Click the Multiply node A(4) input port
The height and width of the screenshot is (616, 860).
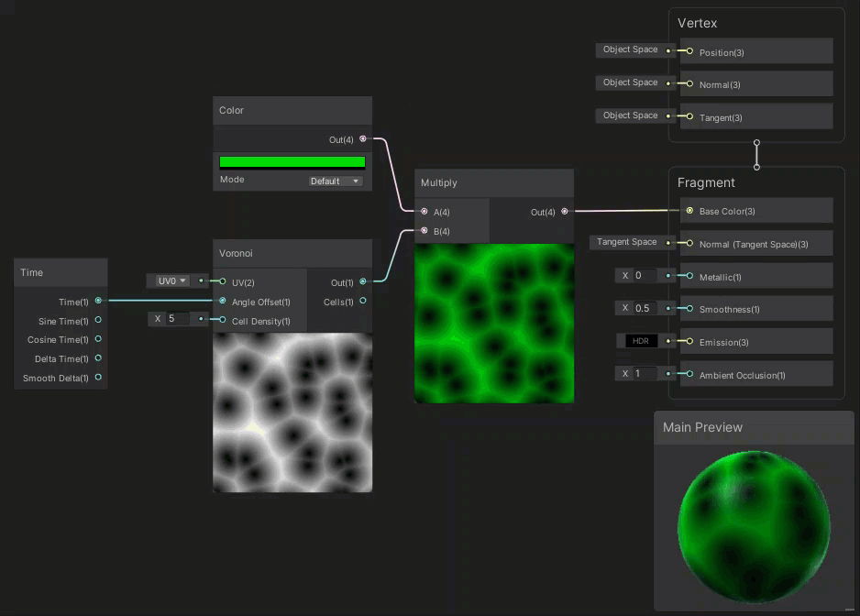tap(424, 212)
